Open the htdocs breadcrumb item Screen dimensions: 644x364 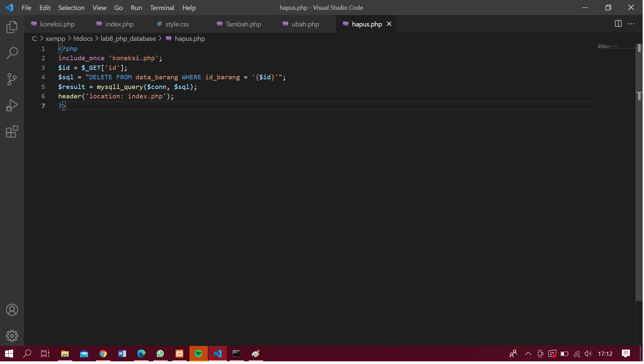coord(83,38)
